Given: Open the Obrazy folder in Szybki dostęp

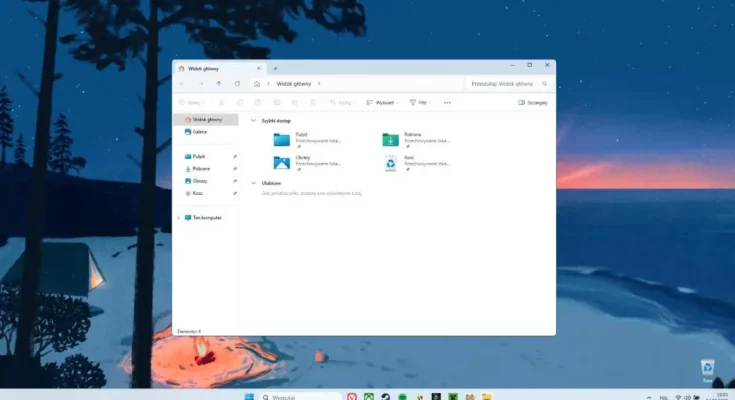Looking at the screenshot, I should [x=308, y=163].
